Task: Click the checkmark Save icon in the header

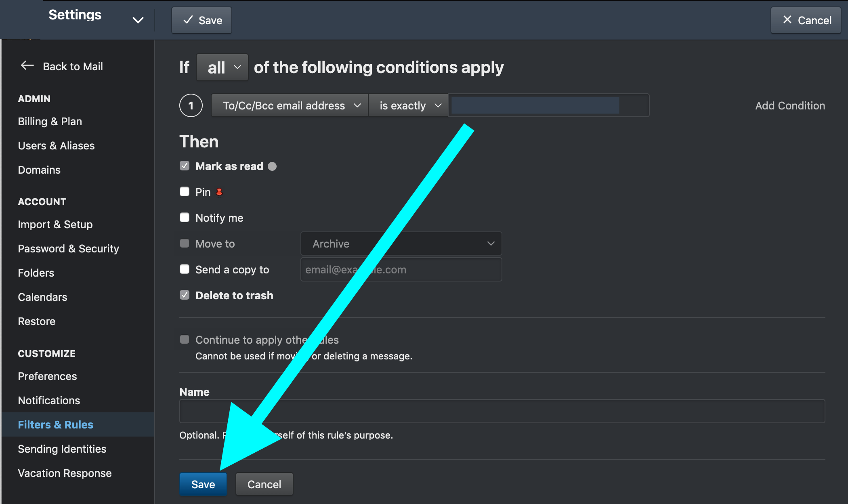Action: (187, 20)
